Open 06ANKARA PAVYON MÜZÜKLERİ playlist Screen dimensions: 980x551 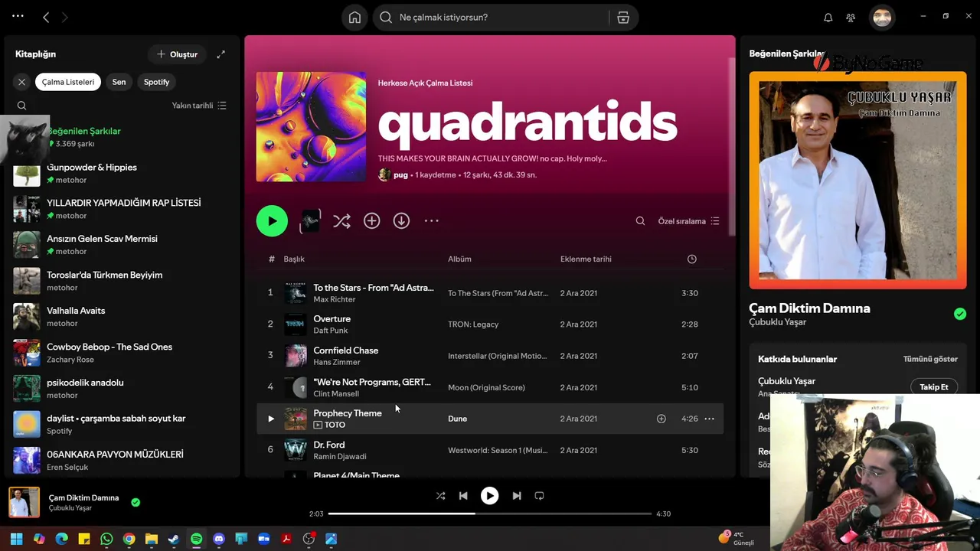pyautogui.click(x=122, y=461)
